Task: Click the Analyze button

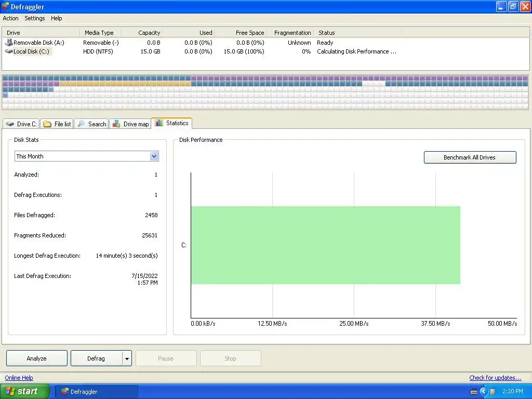Action: pos(37,358)
